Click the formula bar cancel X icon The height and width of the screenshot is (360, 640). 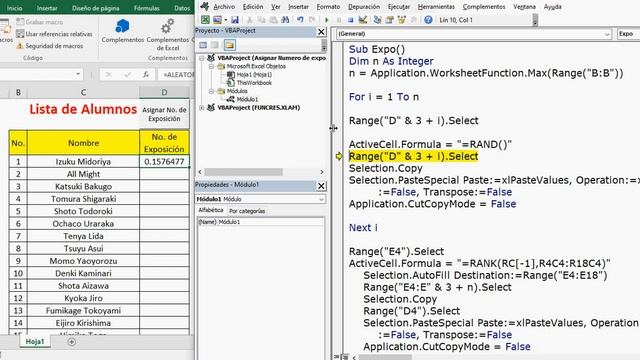pyautogui.click(x=109, y=75)
